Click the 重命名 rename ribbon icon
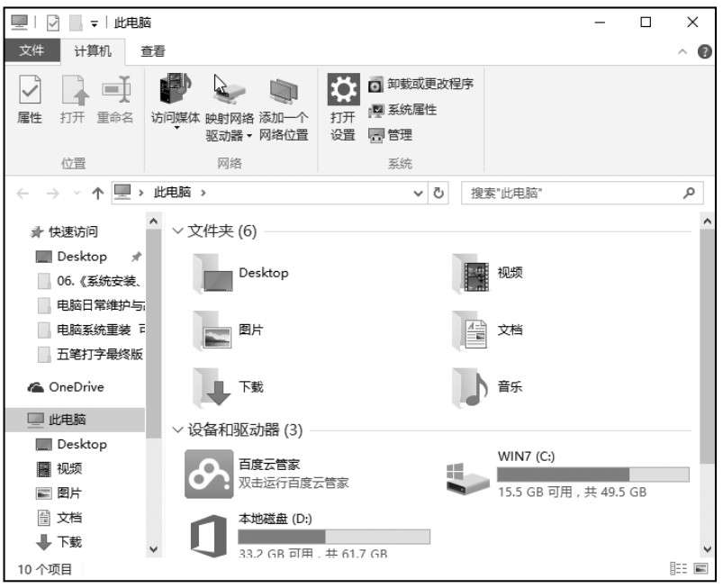The width and height of the screenshot is (723, 588). point(115,99)
